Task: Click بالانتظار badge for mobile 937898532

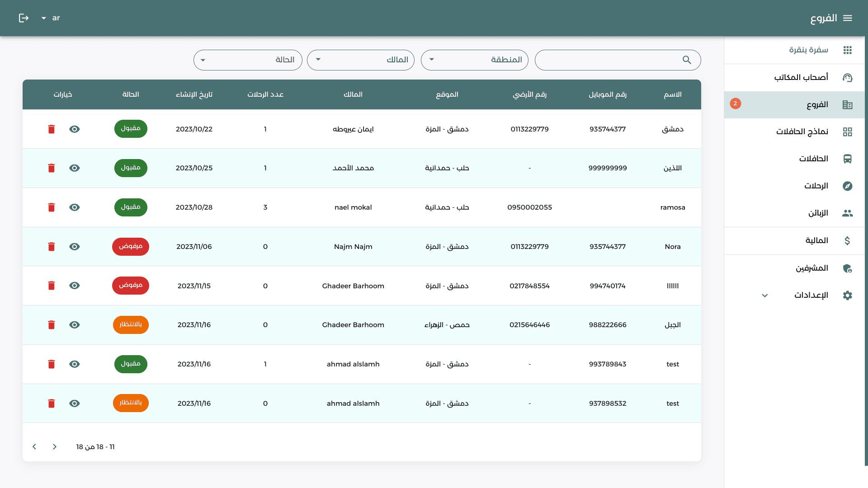Action: click(x=131, y=403)
